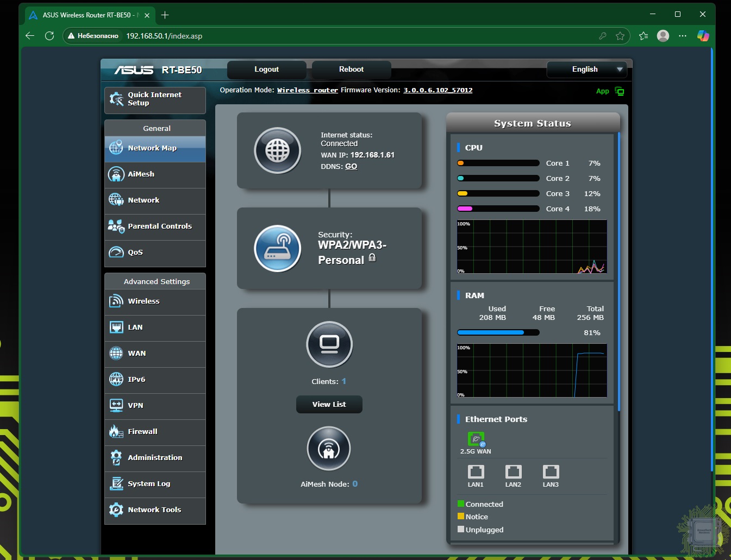Viewport: 731px width, 560px height.
Task: Click the Internet status globe icon
Action: point(278,150)
